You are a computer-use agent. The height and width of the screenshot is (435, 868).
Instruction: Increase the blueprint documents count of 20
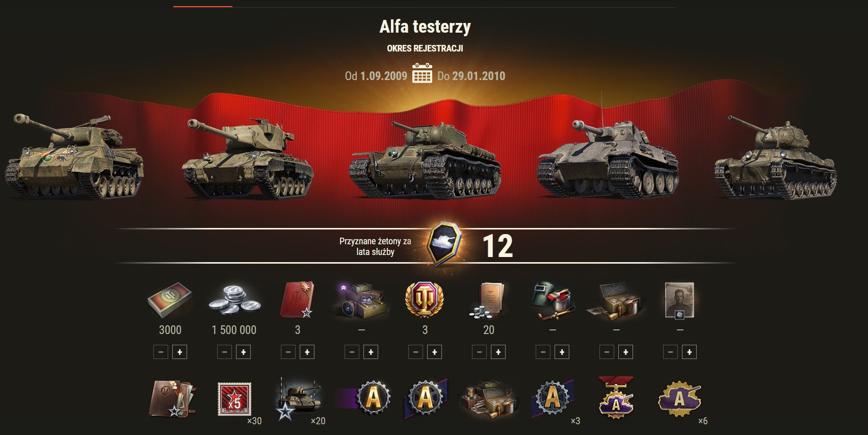coord(498,352)
